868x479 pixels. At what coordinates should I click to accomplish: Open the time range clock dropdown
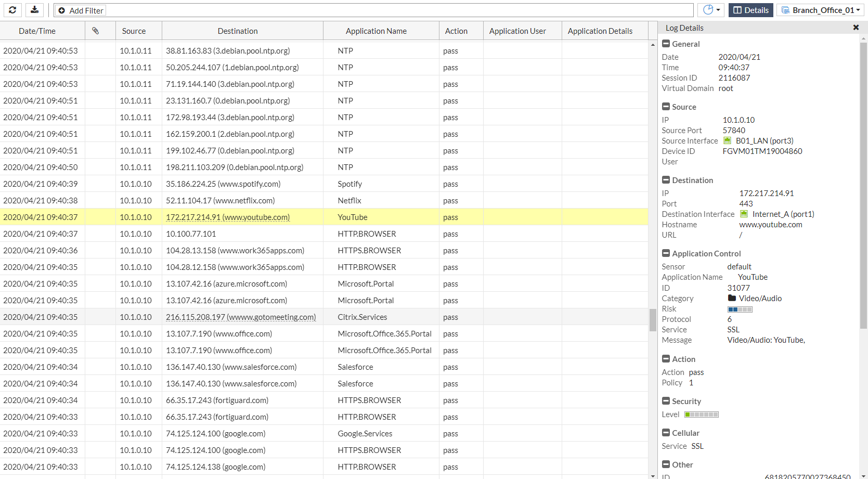[711, 10]
